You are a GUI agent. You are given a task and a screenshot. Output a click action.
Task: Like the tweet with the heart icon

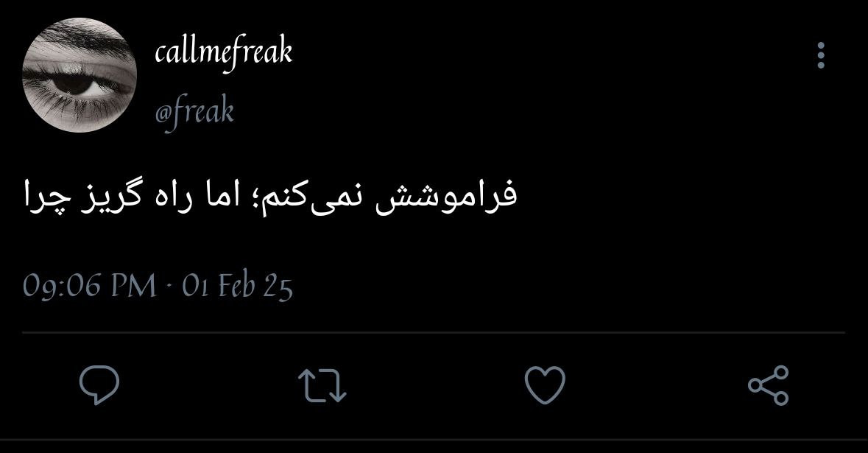(x=545, y=384)
